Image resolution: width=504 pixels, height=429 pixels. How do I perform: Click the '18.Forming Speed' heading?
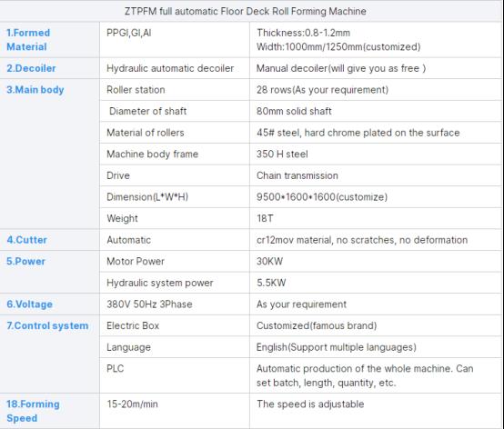[x=33, y=411]
